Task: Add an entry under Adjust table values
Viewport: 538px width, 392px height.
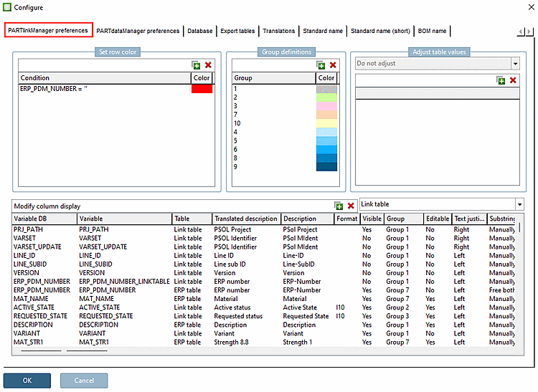Action: pyautogui.click(x=501, y=80)
